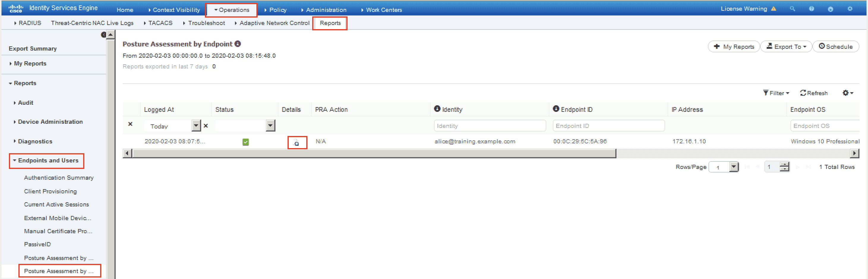This screenshot has height=279, width=868.
Task: Open Logged At Today dropdown
Action: click(x=196, y=126)
